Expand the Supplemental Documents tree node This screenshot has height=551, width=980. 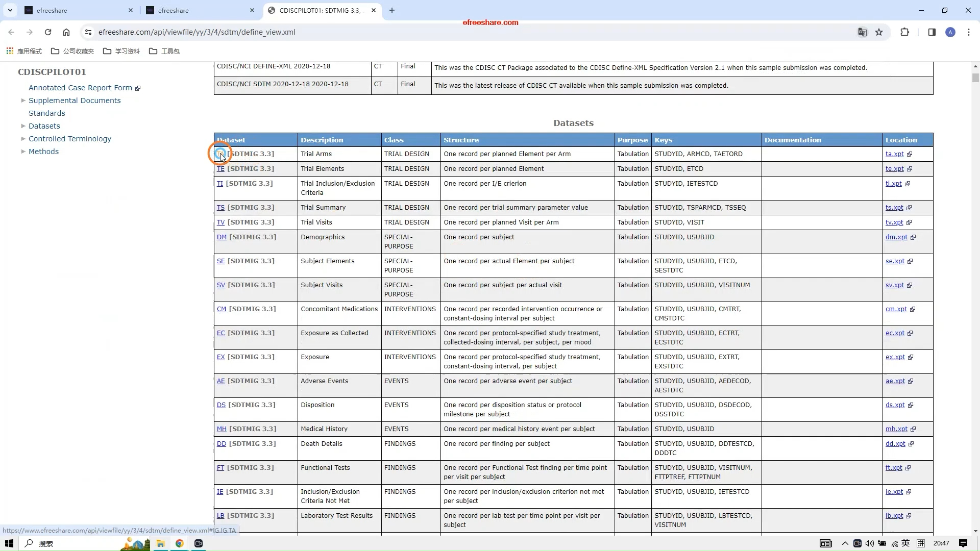[x=23, y=101]
